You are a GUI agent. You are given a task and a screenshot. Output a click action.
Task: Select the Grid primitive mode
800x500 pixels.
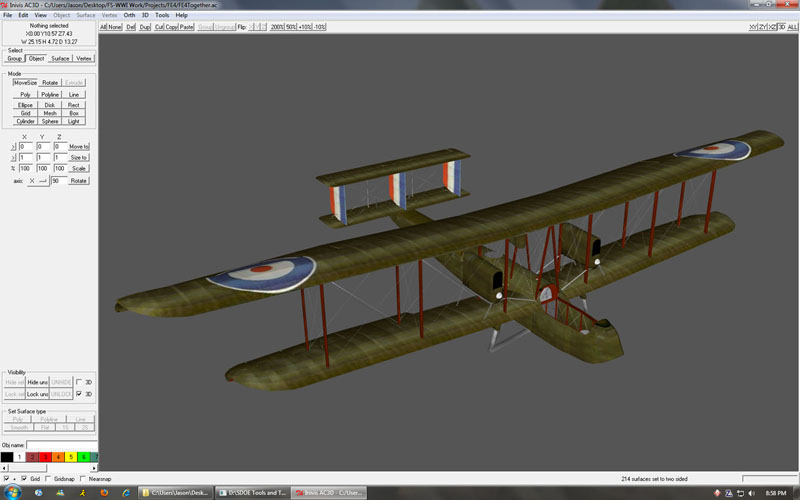tap(25, 113)
